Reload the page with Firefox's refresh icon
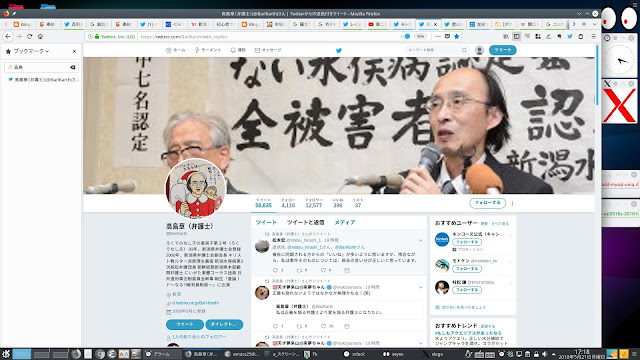This screenshot has width=640, height=360. pyautogui.click(x=29, y=36)
